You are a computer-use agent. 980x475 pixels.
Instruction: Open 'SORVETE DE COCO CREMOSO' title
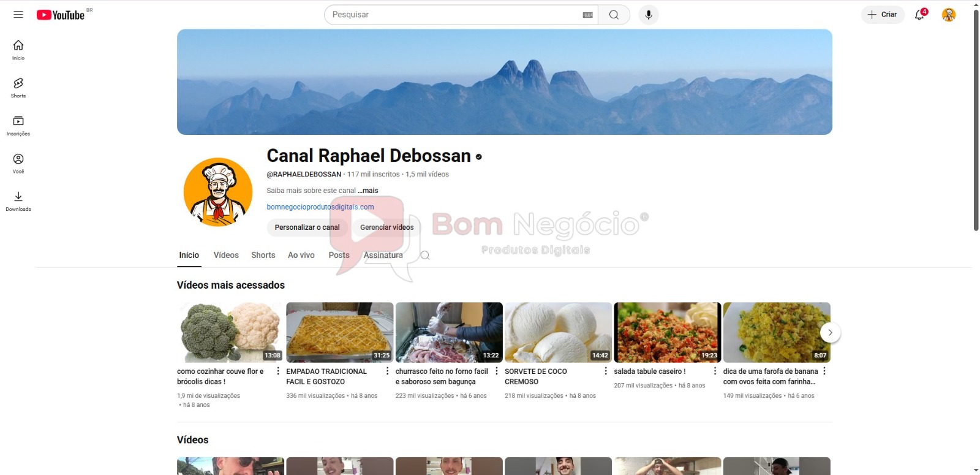point(536,376)
